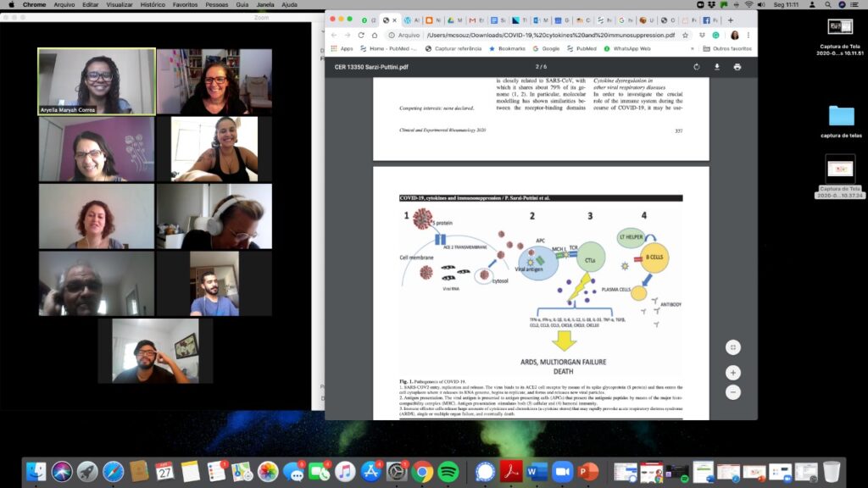Open Spotify from the dock
The width and height of the screenshot is (868, 488).
[448, 471]
